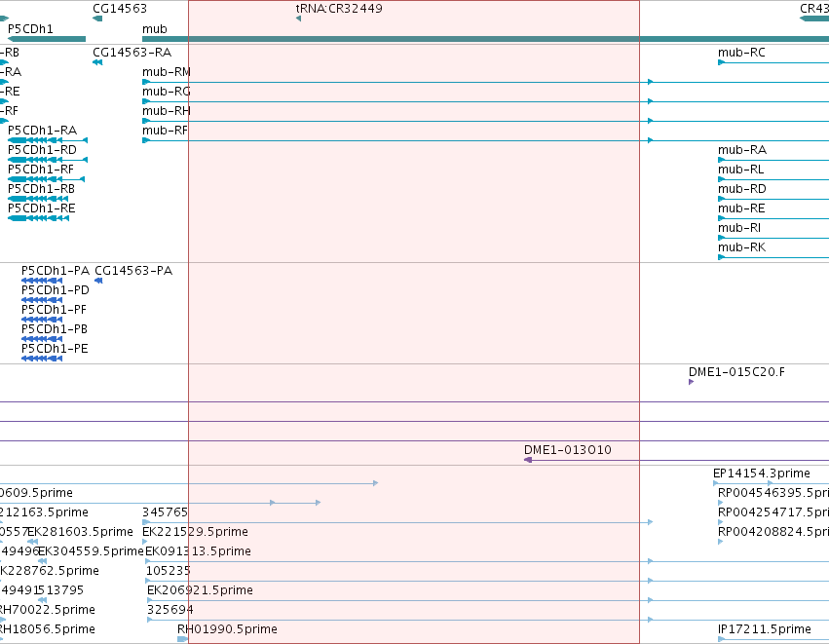Click the CG14563-RA transcript arrow glyph
The image size is (829, 644).
[x=97, y=62]
